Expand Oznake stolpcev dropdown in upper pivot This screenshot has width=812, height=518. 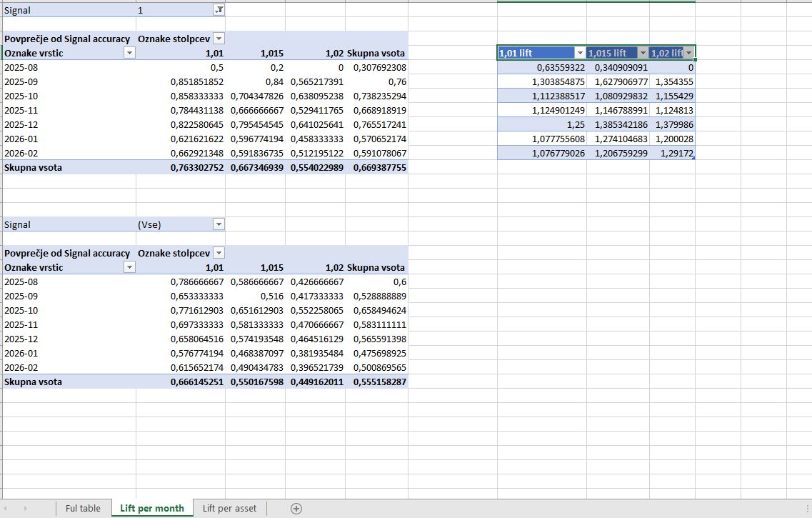pyautogui.click(x=219, y=39)
